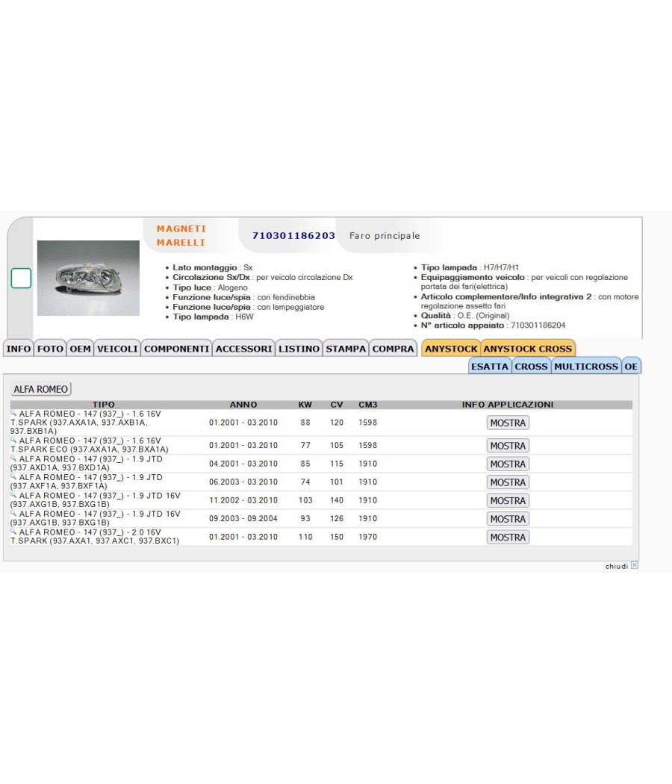
Task: Open the headlight product thumbnail
Action: 88,278
